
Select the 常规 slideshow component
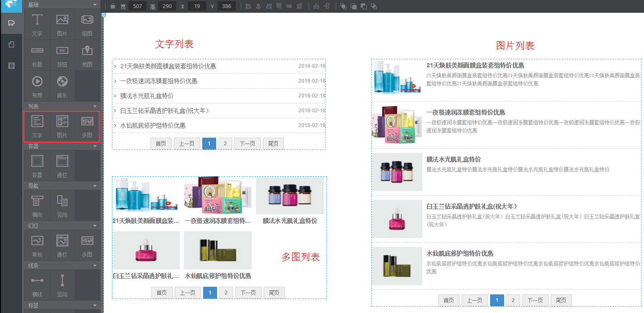tap(37, 245)
